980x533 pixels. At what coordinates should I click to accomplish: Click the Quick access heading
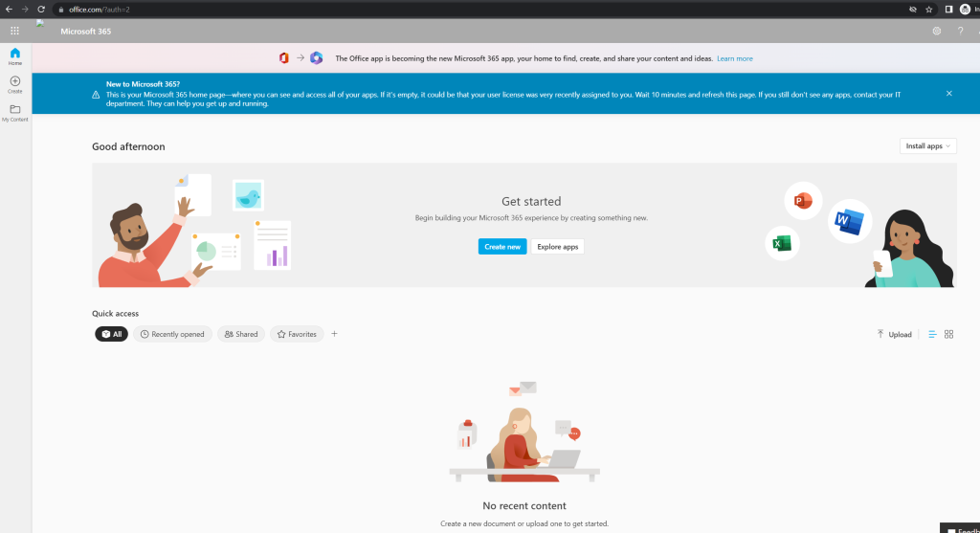[115, 313]
